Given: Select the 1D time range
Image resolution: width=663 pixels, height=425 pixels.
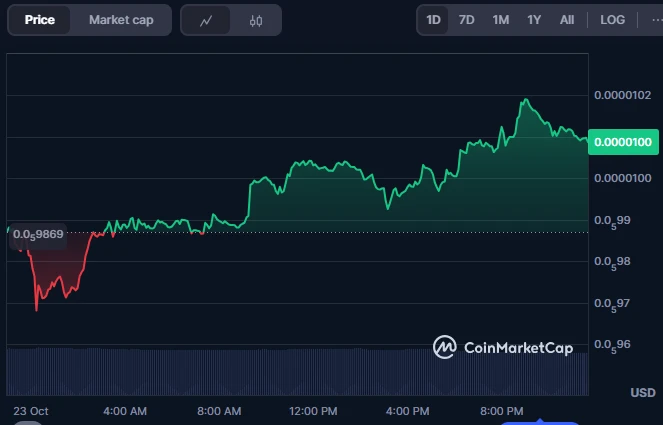Looking at the screenshot, I should (433, 20).
